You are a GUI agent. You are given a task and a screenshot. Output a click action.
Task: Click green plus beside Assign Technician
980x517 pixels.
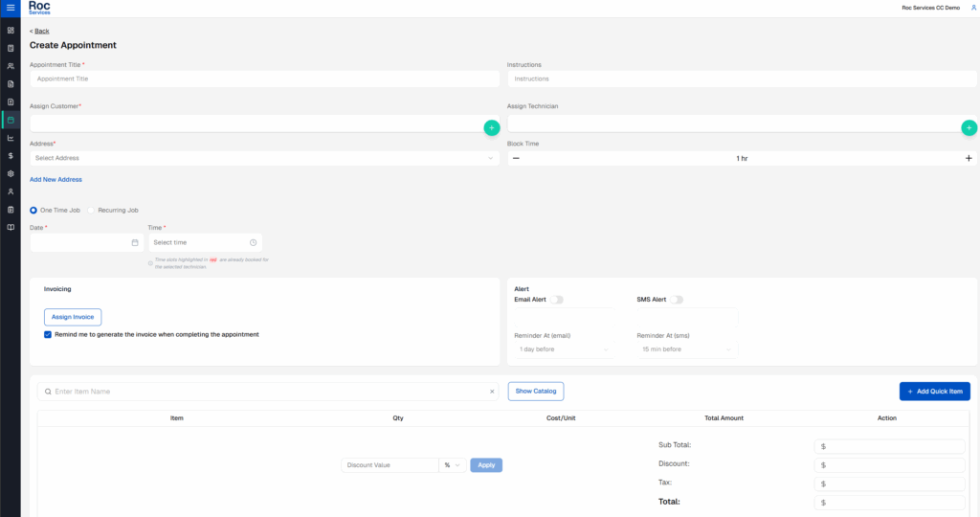tap(969, 127)
